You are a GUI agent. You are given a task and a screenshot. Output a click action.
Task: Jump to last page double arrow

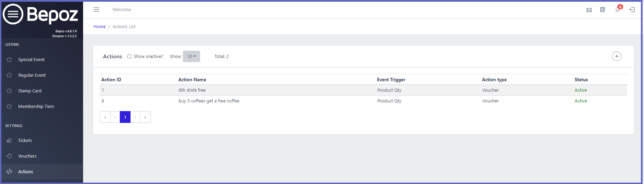(145, 117)
